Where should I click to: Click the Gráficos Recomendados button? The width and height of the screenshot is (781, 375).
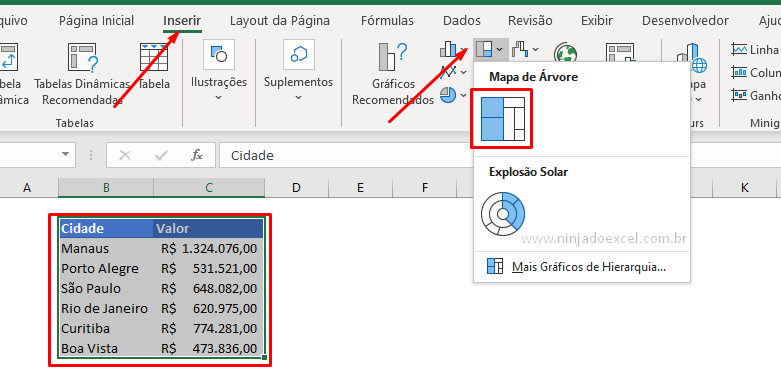393,74
